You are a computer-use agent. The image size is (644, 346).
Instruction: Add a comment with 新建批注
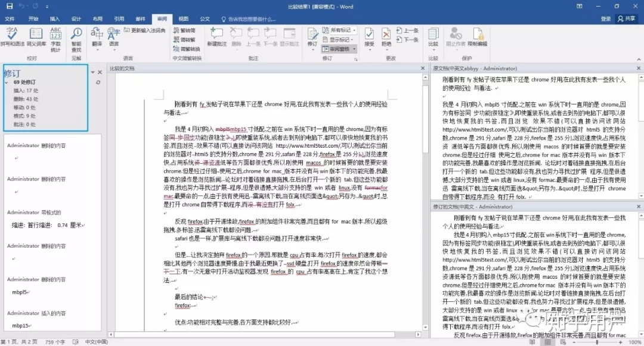click(x=217, y=37)
